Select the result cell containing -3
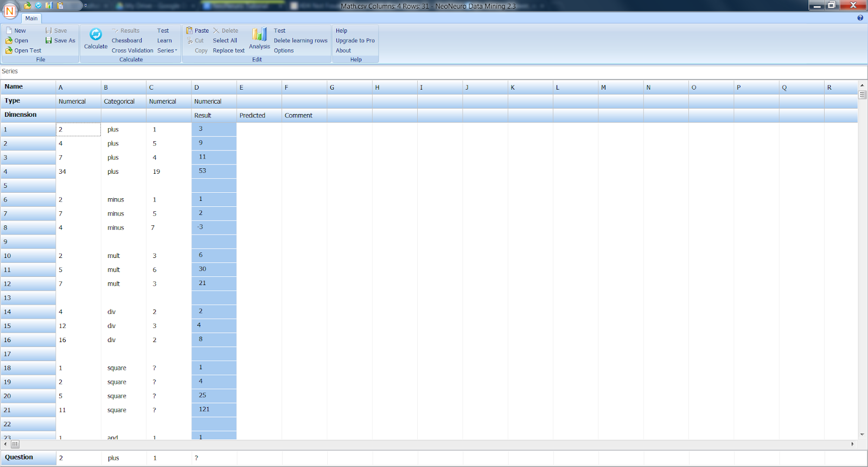 click(x=214, y=228)
